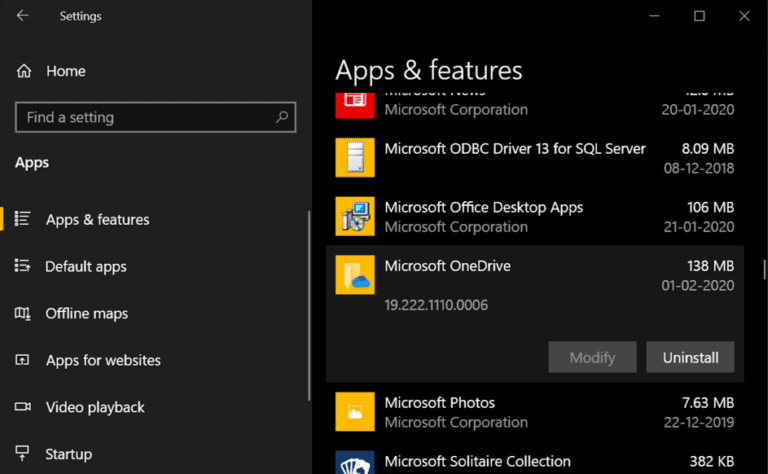Click the Microsoft News red icon
The image size is (768, 474).
click(355, 105)
